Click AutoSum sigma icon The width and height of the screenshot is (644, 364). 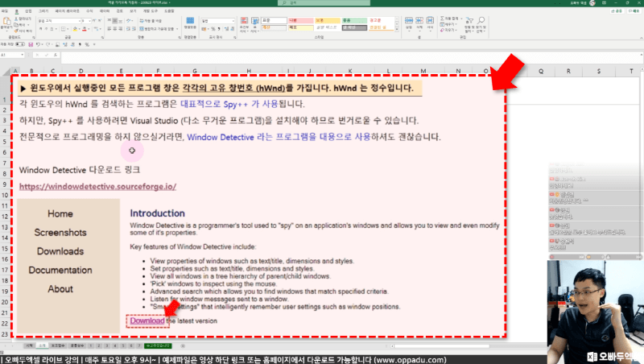[x=442, y=19]
